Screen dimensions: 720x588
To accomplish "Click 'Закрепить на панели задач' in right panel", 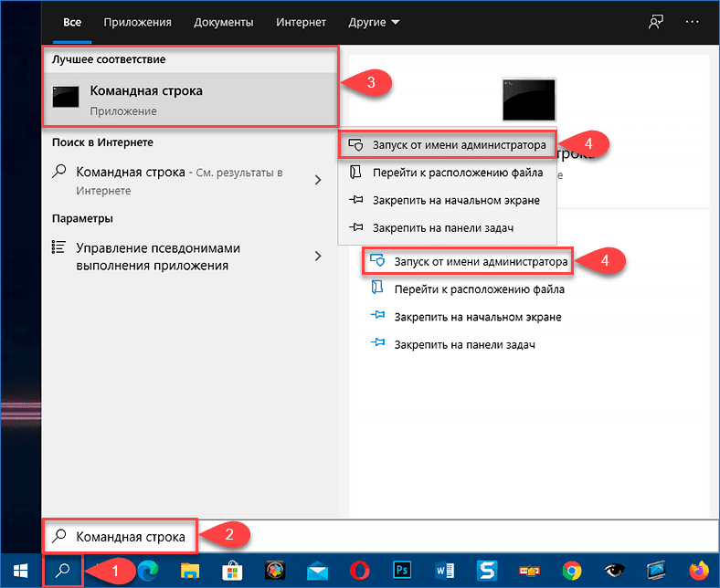I will coord(465,344).
